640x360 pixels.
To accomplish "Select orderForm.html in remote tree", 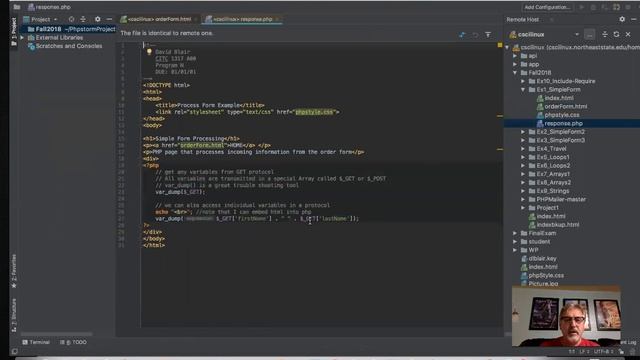I will click(562, 107).
